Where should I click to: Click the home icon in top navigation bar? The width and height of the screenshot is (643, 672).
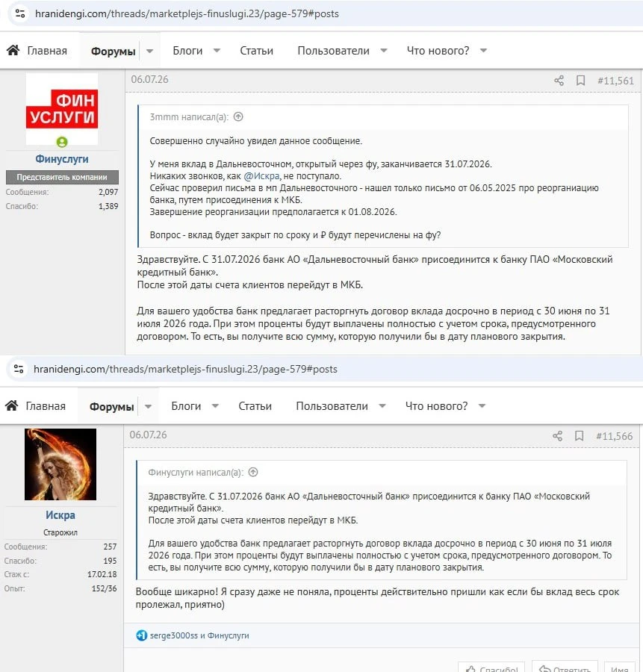pyautogui.click(x=13, y=50)
